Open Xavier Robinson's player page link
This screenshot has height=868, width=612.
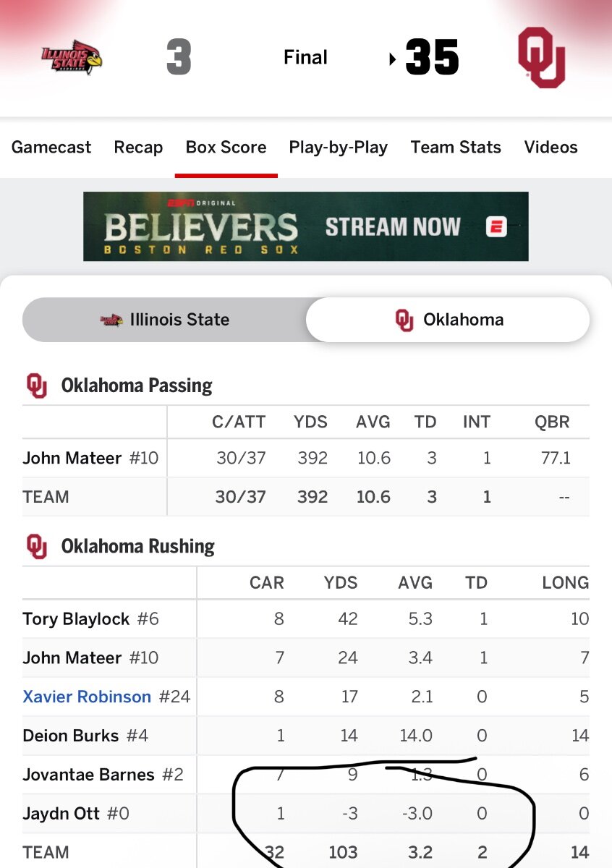coord(87,697)
